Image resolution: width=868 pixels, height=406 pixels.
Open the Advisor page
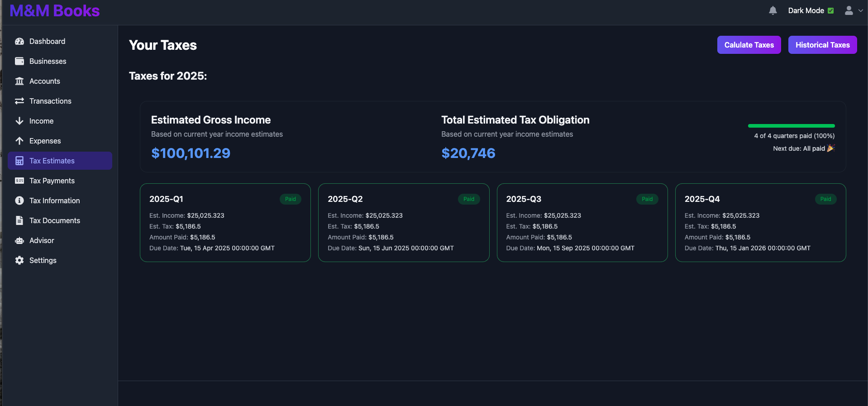(x=60, y=240)
